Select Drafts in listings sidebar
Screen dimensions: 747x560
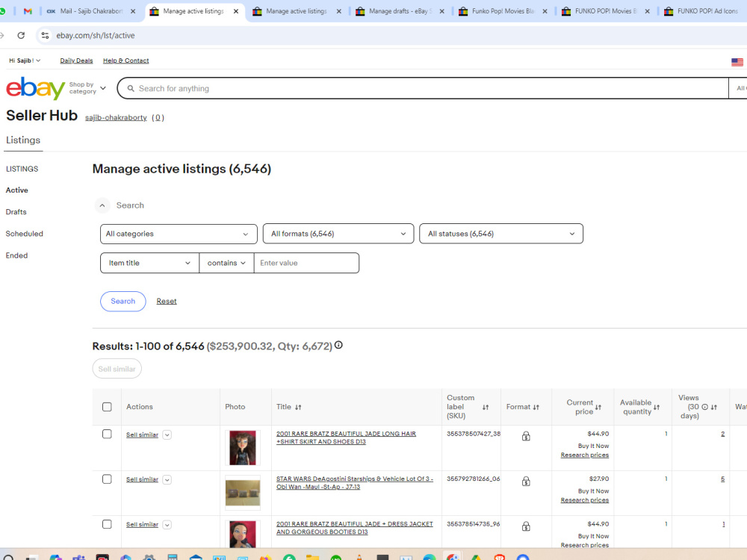click(x=16, y=212)
